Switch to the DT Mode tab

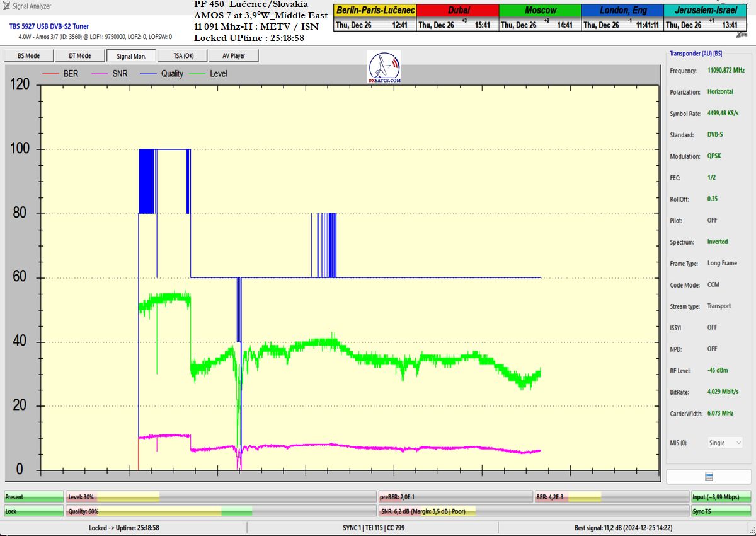[79, 56]
